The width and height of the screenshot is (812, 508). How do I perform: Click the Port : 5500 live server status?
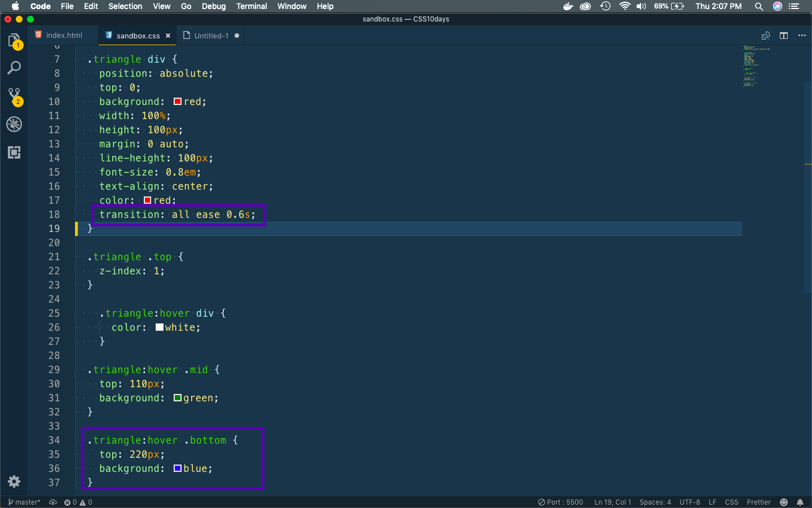(561, 502)
